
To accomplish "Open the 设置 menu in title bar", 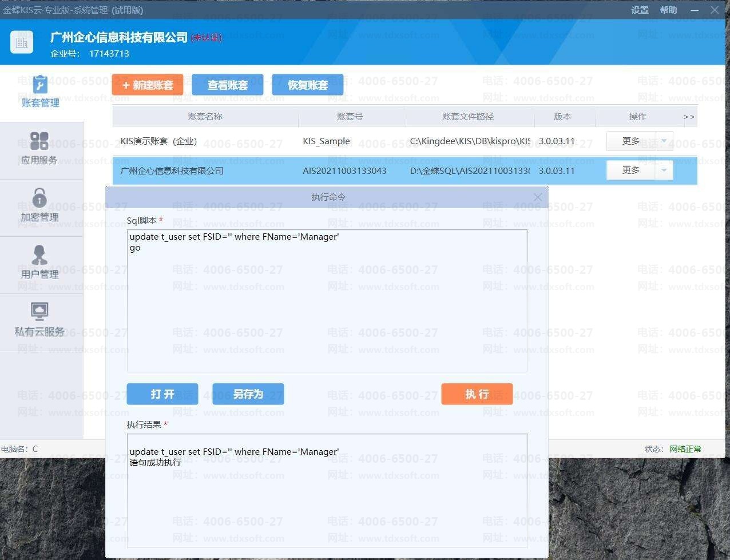I will 640,10.
